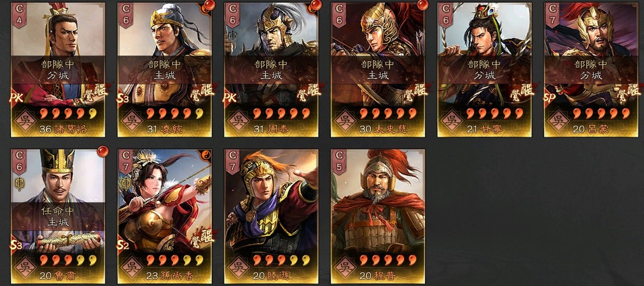Screen dimensions: 644x286
Task: Click the 任命中 主城 status on 魯肅's card
Action: (x=58, y=217)
